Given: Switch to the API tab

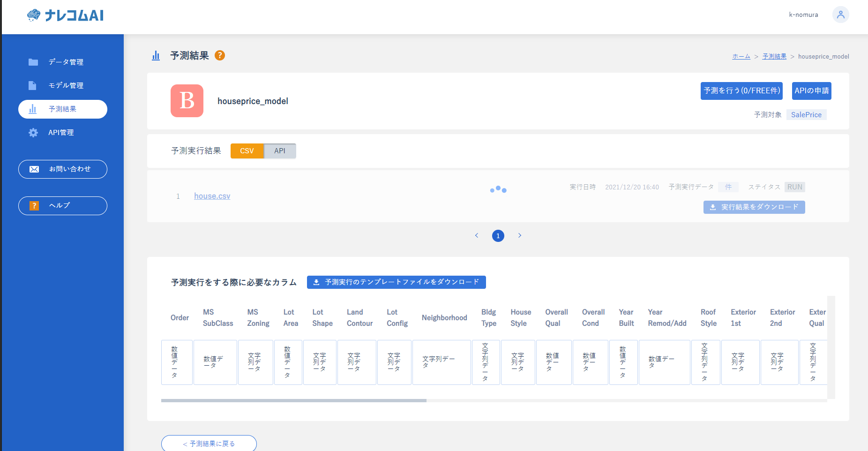Looking at the screenshot, I should click(x=280, y=151).
